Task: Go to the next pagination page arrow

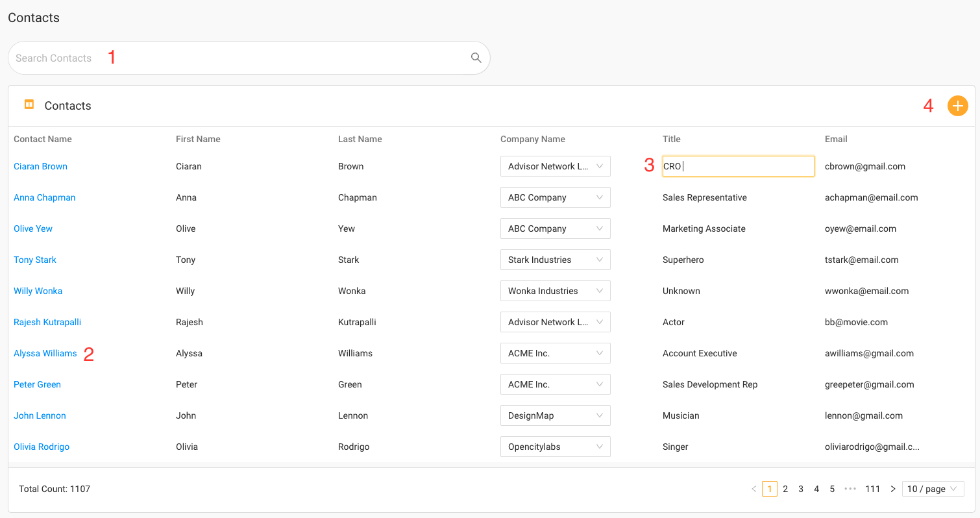Action: tap(892, 489)
